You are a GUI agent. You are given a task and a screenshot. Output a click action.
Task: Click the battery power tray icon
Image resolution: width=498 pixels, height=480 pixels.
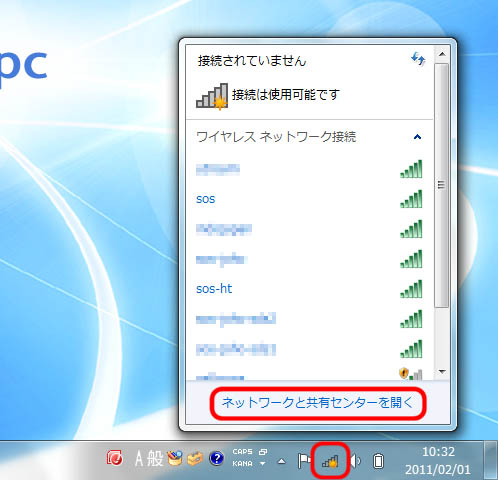378,461
